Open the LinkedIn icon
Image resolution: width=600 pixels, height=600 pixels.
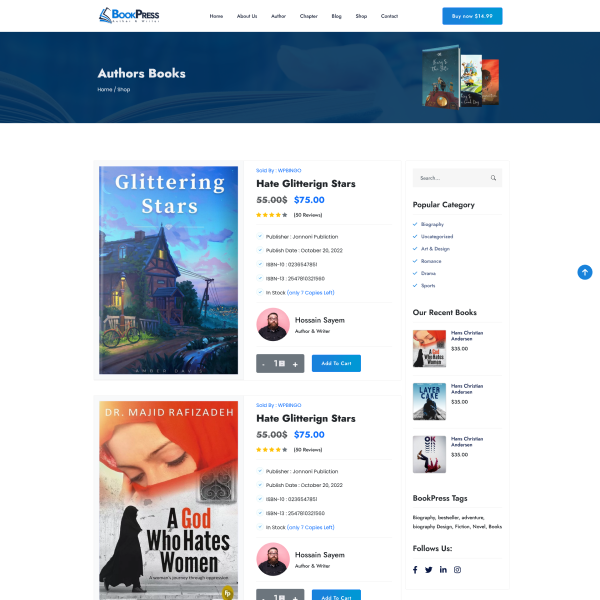point(443,570)
